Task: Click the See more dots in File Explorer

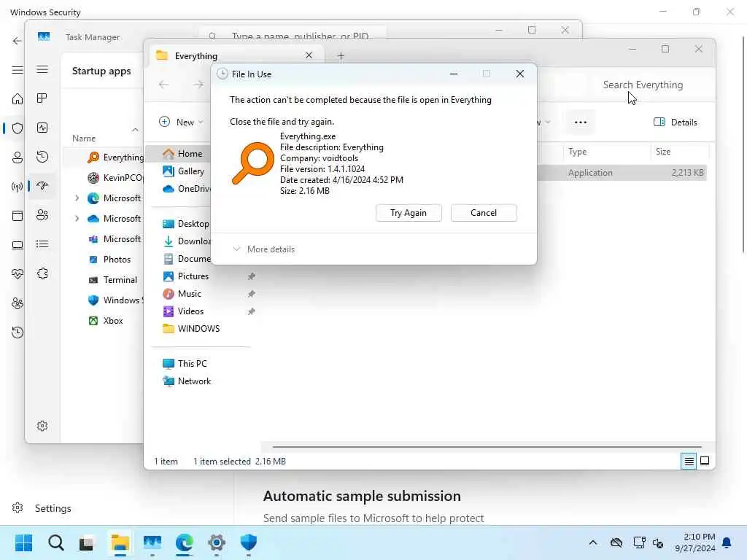Action: (580, 122)
